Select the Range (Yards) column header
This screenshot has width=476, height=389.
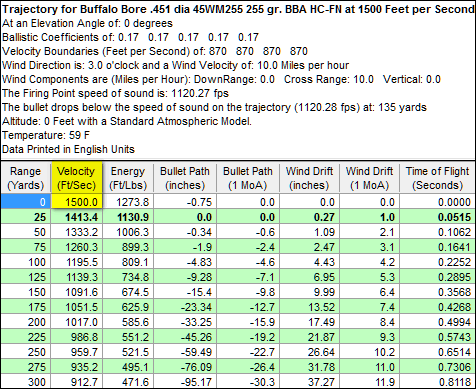pos(26,178)
